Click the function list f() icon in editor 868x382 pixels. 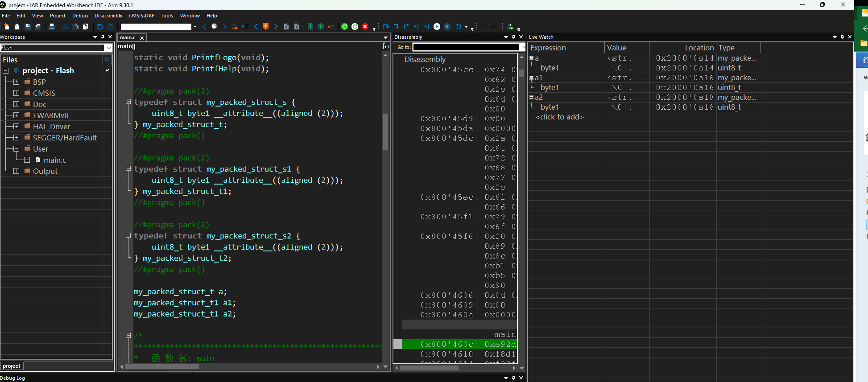tap(385, 46)
